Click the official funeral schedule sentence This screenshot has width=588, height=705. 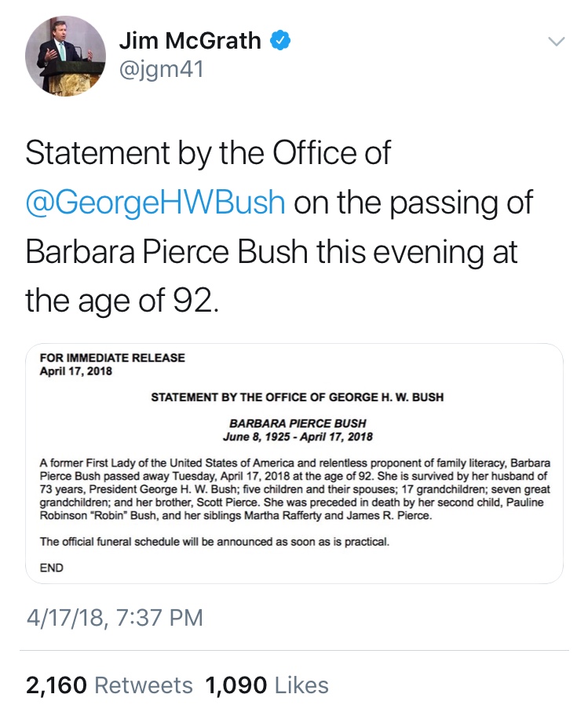214,542
